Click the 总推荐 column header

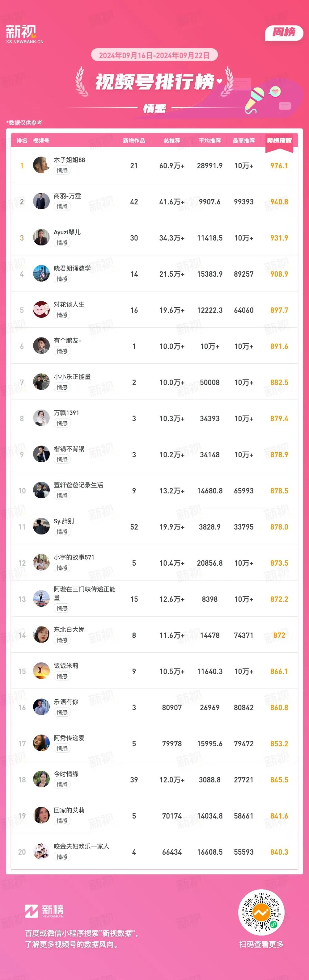coord(172,141)
